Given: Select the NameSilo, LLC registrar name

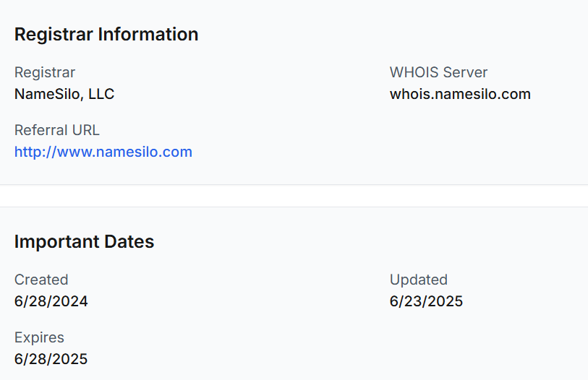Looking at the screenshot, I should [x=64, y=94].
